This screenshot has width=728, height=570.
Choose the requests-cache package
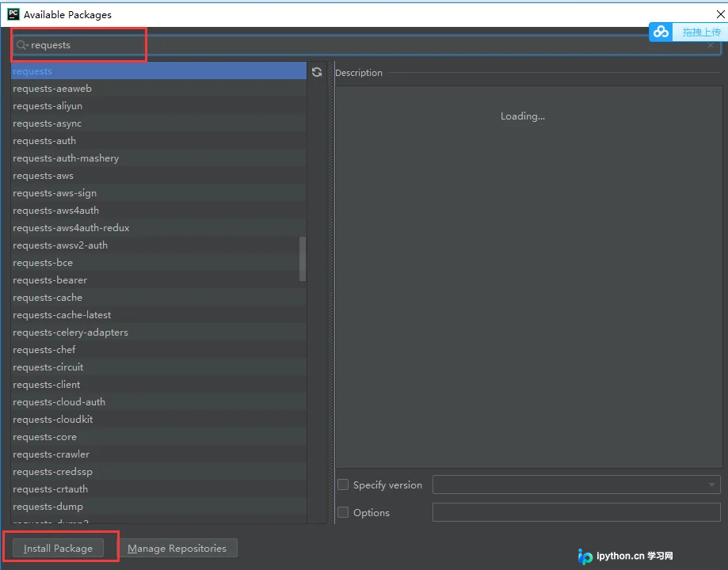[158, 297]
